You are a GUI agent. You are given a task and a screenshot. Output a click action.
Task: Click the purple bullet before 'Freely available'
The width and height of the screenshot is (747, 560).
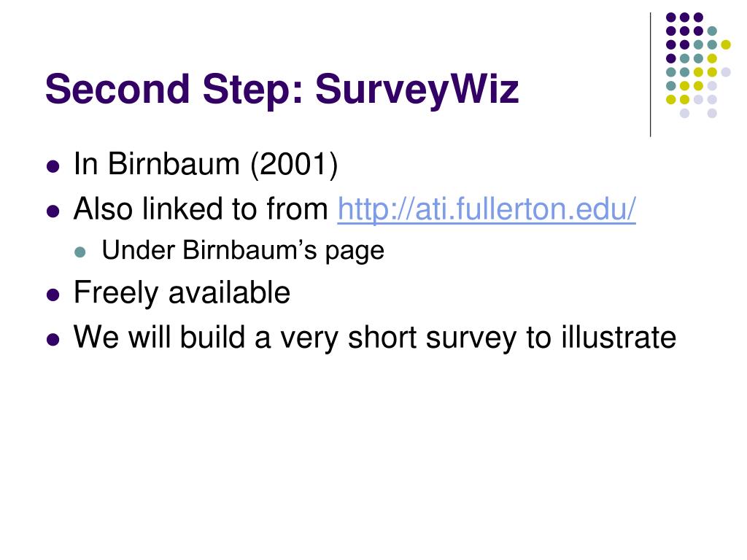[53, 295]
